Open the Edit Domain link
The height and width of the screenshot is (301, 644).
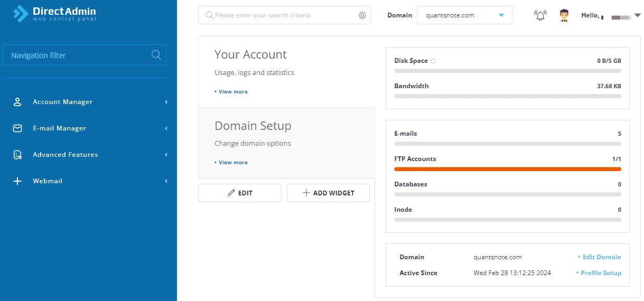coord(601,257)
